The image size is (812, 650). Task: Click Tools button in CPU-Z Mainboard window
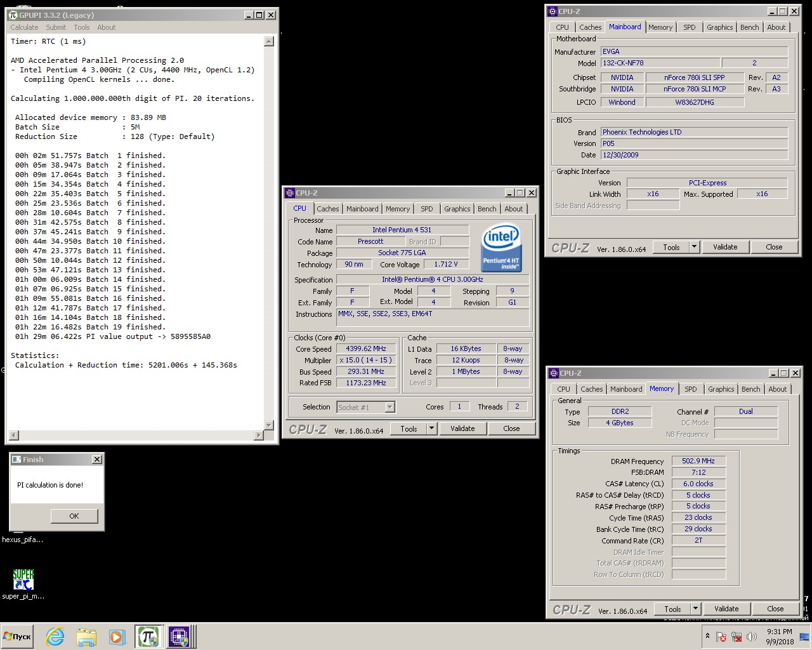click(672, 247)
